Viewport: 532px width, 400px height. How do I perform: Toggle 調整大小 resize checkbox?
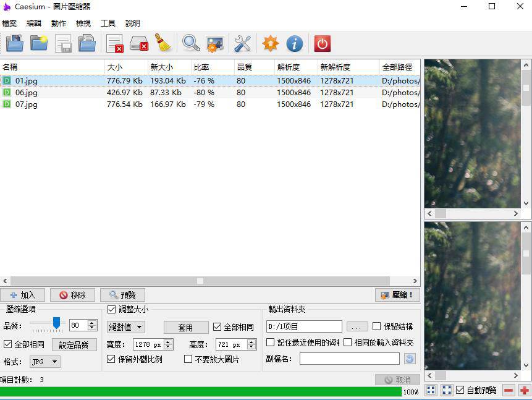point(111,309)
